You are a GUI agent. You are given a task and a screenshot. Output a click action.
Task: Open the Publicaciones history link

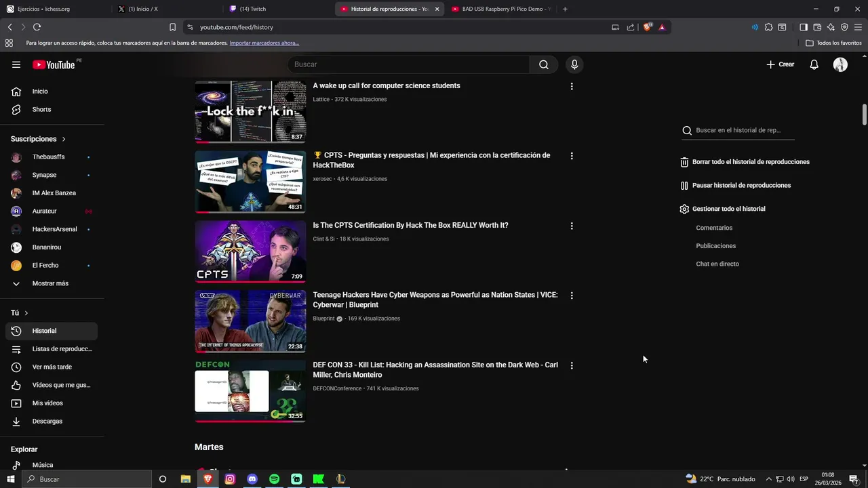coord(715,246)
